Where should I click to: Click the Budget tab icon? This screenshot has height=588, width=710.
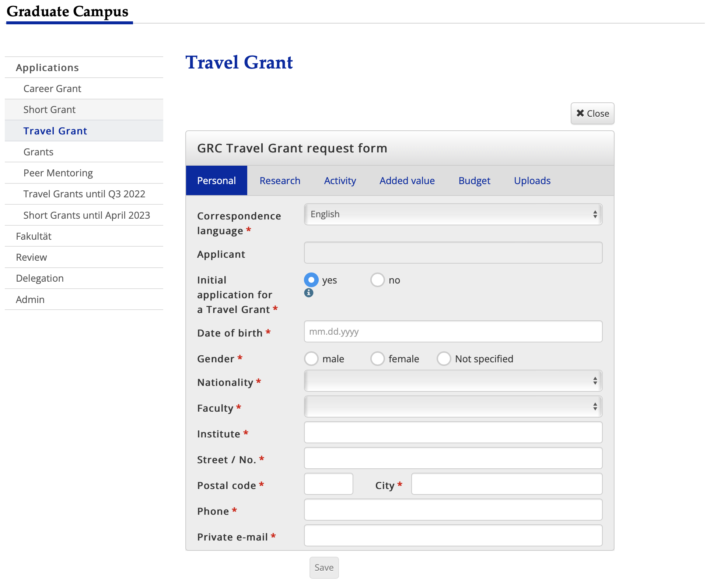tap(474, 180)
